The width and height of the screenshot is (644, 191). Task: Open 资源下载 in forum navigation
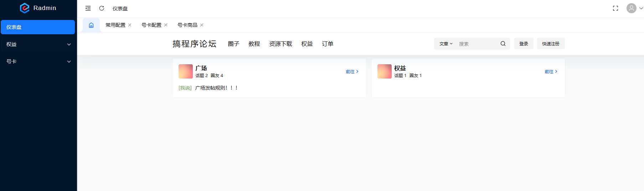point(280,44)
